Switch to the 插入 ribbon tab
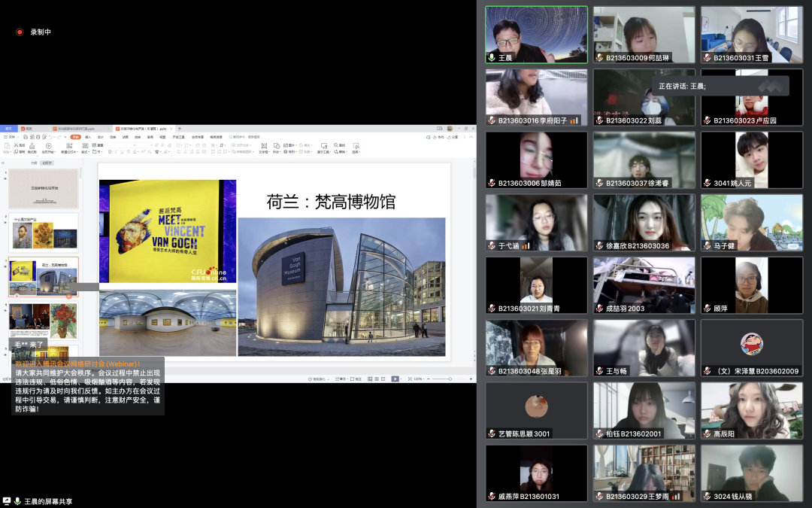 (x=88, y=137)
